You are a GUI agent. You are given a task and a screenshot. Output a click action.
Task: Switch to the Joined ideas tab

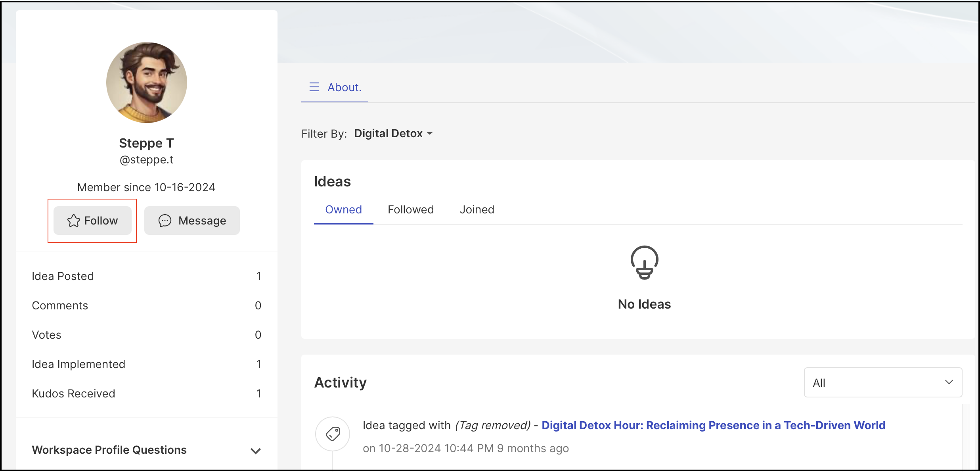(x=477, y=209)
